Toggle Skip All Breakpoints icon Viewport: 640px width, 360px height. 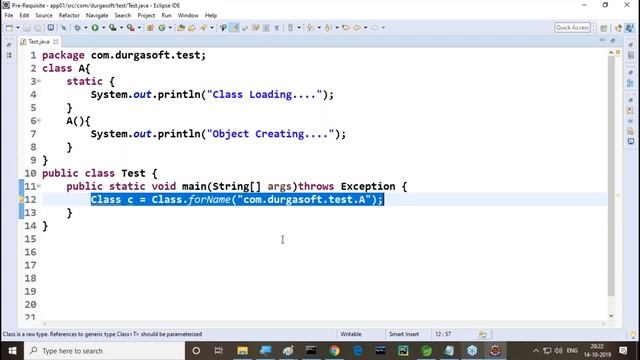64,28
